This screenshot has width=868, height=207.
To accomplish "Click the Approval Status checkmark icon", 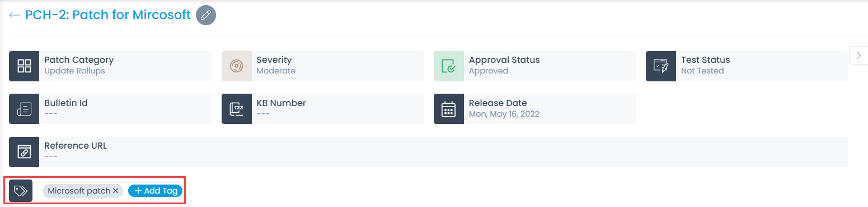I will [x=448, y=66].
